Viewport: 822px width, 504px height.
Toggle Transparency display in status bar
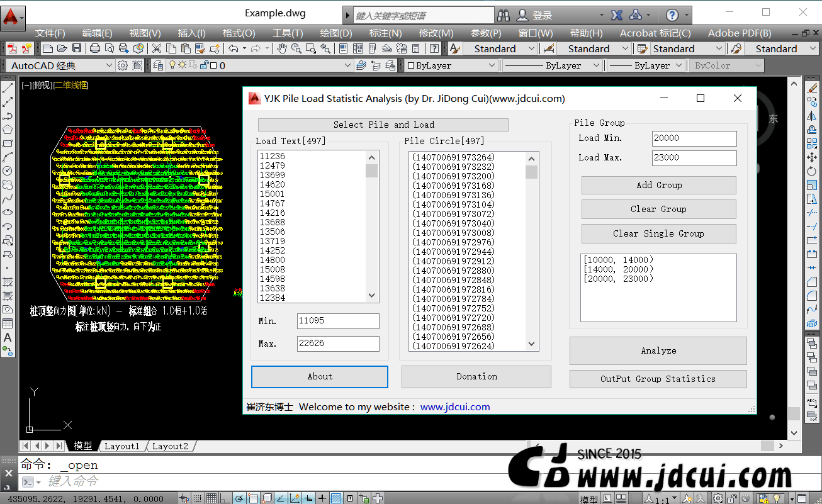(x=337, y=498)
